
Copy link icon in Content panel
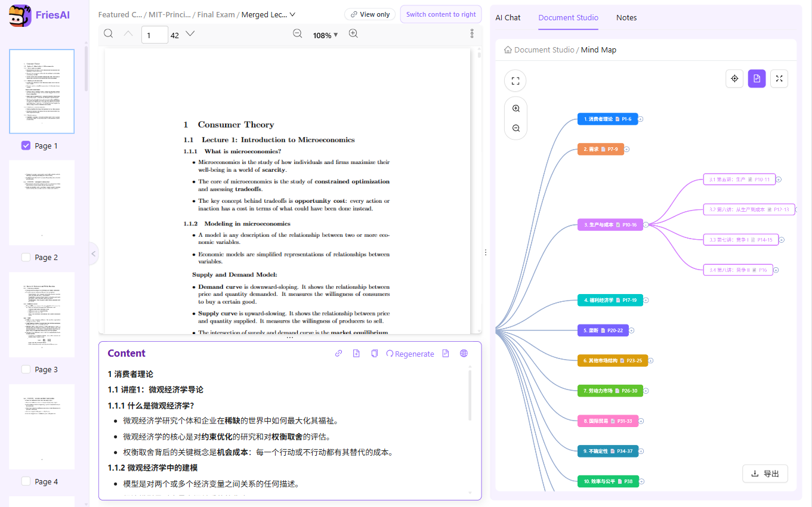tap(339, 354)
